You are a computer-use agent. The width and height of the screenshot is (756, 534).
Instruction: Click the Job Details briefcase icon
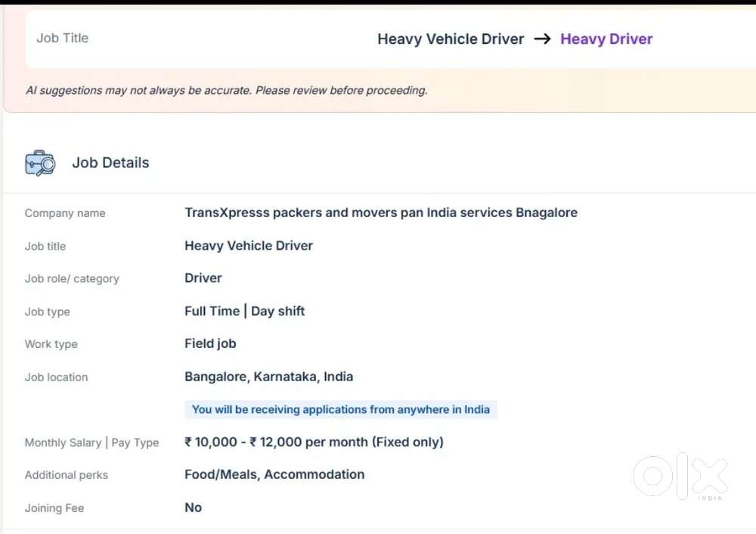pos(40,163)
